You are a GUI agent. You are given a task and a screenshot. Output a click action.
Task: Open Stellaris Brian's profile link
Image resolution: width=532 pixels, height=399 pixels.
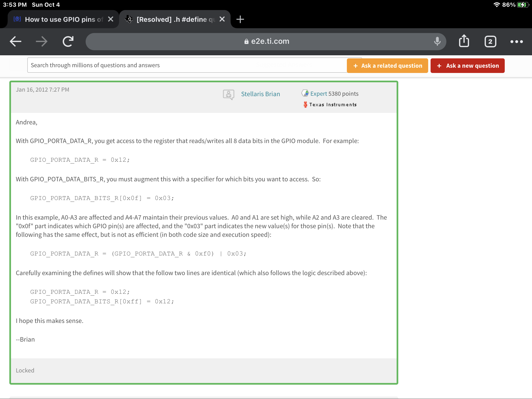coord(260,94)
